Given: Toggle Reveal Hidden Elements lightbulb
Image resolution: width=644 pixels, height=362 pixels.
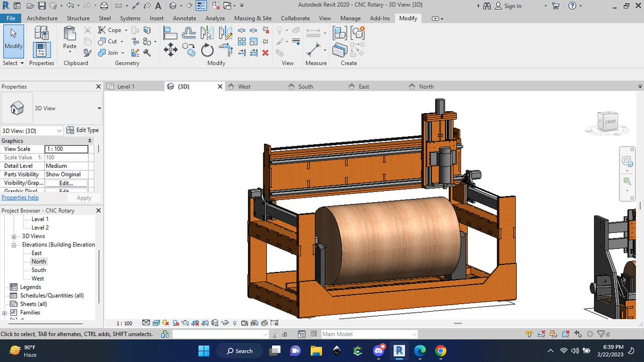Looking at the screenshot, I should 234,323.
